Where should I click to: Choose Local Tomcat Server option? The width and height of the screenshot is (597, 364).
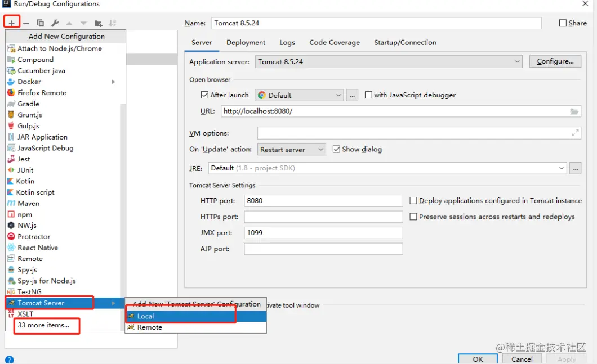195,316
